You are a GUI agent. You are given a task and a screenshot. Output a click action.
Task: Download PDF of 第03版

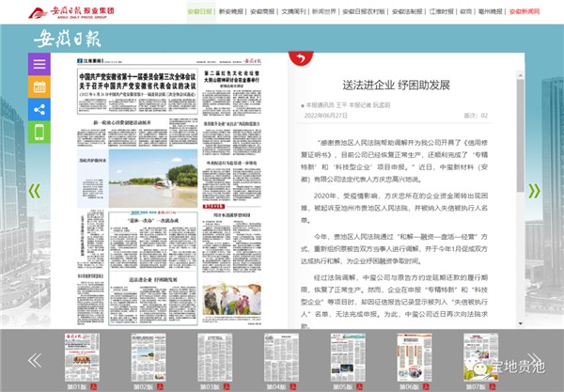pyautogui.click(x=227, y=387)
